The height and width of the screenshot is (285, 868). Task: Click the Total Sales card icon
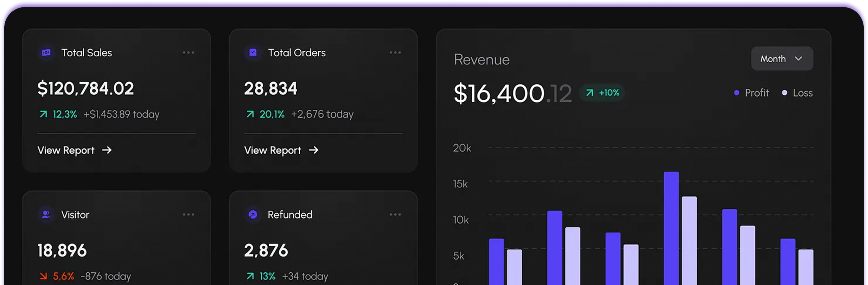[46, 53]
